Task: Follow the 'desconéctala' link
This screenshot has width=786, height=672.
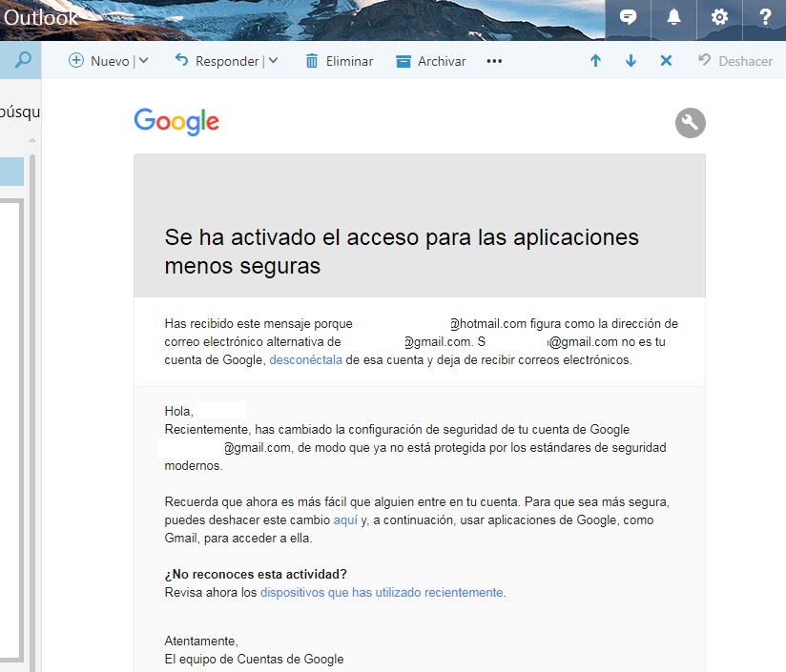Action: [x=306, y=360]
